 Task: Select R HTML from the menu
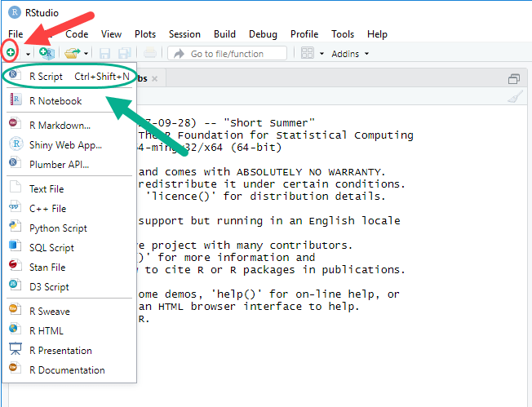[69, 331]
